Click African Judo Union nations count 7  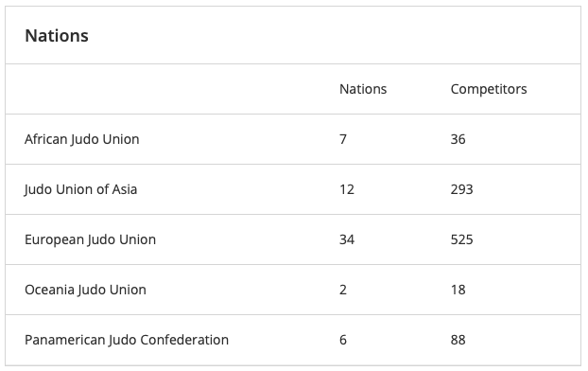coord(343,139)
